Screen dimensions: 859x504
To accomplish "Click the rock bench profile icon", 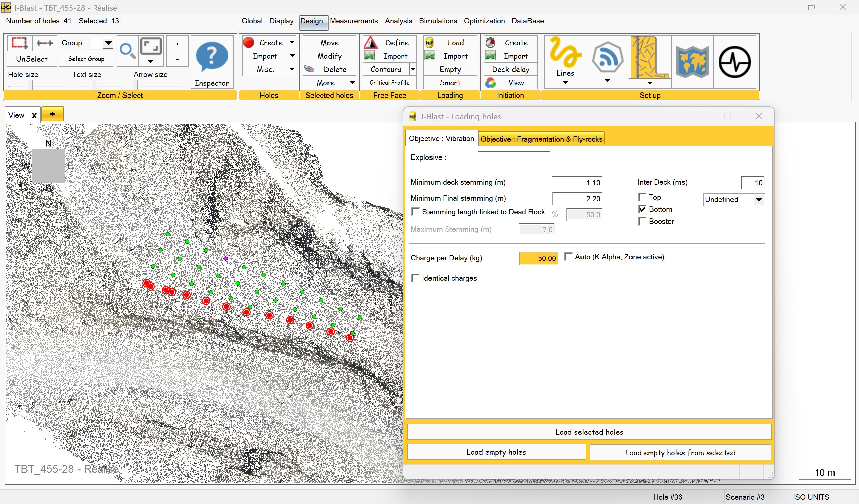I will click(x=650, y=57).
